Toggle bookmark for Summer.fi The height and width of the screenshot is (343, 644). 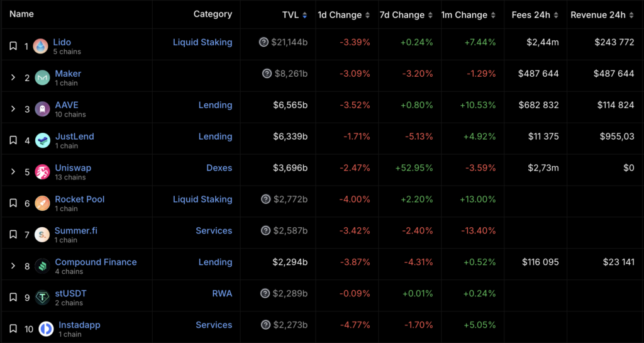(13, 235)
